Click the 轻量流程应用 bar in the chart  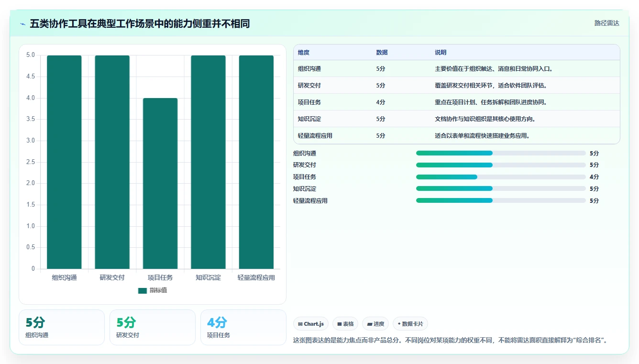[256, 162]
